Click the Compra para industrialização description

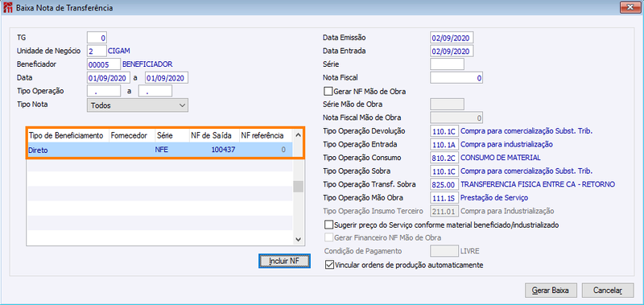[506, 145]
